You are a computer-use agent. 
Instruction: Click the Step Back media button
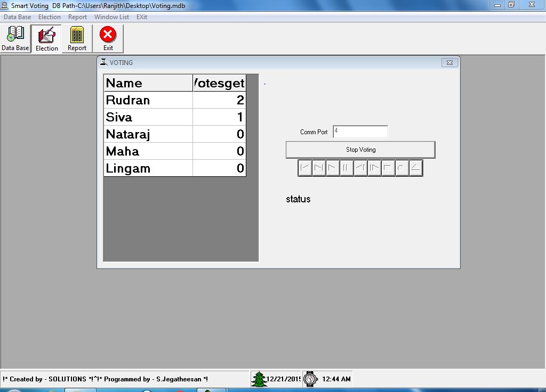coord(360,168)
